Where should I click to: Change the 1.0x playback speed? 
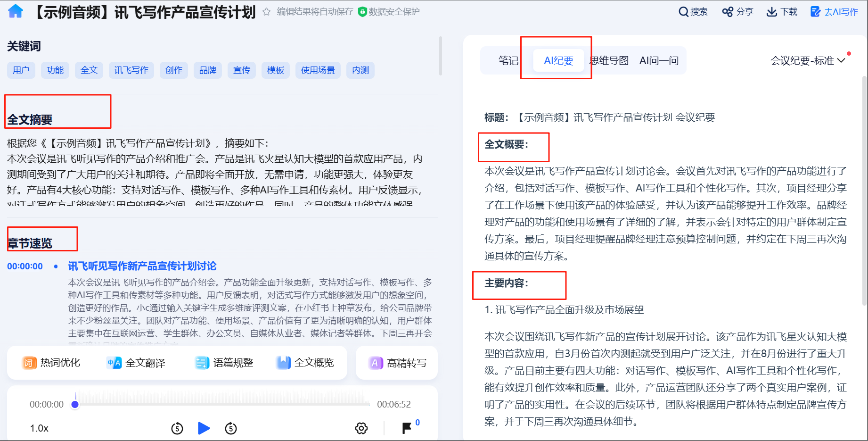39,428
